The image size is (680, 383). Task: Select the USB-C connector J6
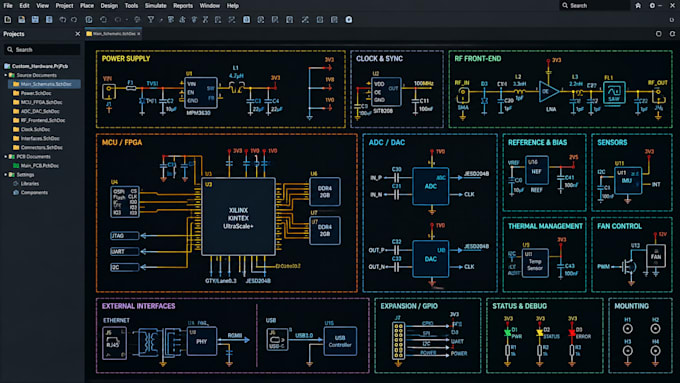pos(278,340)
